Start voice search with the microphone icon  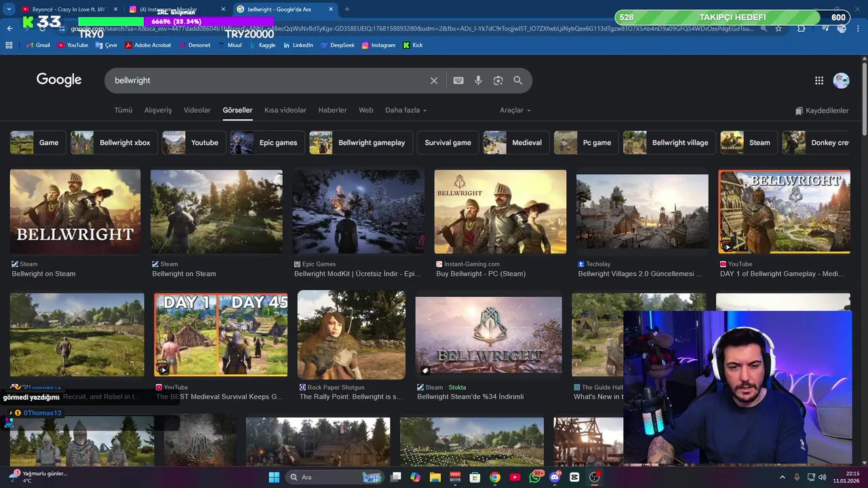(478, 81)
